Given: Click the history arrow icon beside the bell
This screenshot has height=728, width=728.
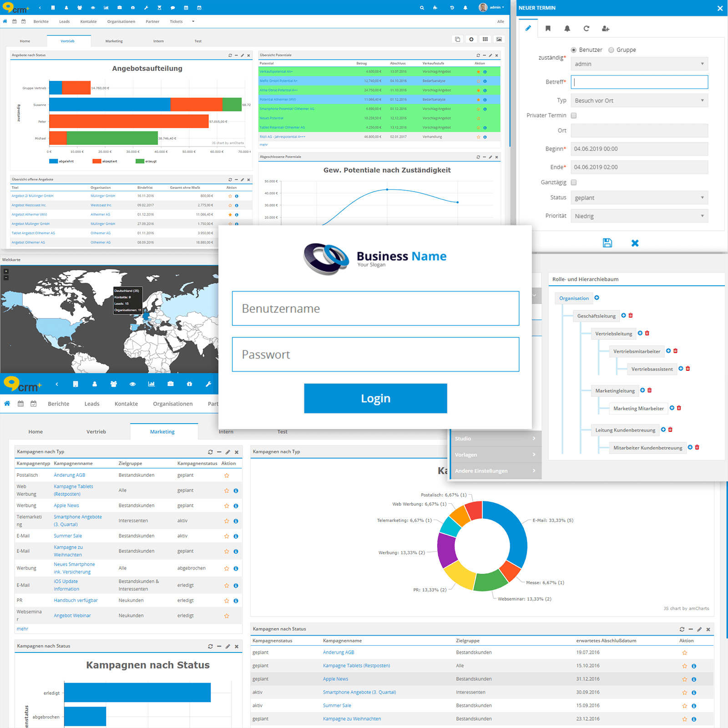Looking at the screenshot, I should [452, 8].
